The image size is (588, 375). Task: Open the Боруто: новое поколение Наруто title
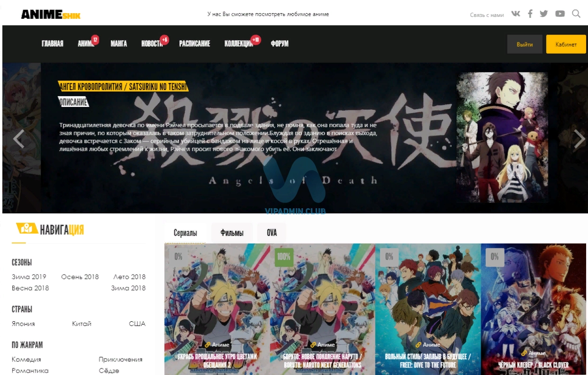(x=323, y=360)
